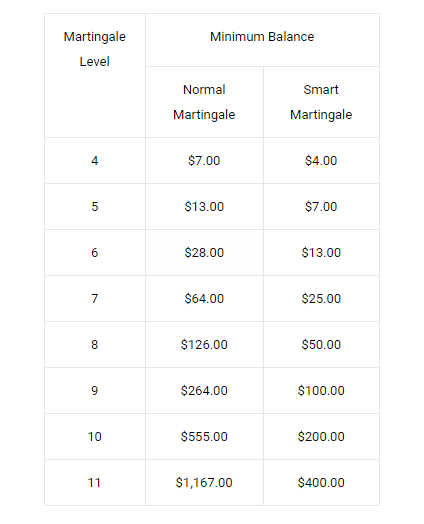Select the Minimum Balance header cell
Image resolution: width=424 pixels, height=524 pixels.
click(262, 40)
